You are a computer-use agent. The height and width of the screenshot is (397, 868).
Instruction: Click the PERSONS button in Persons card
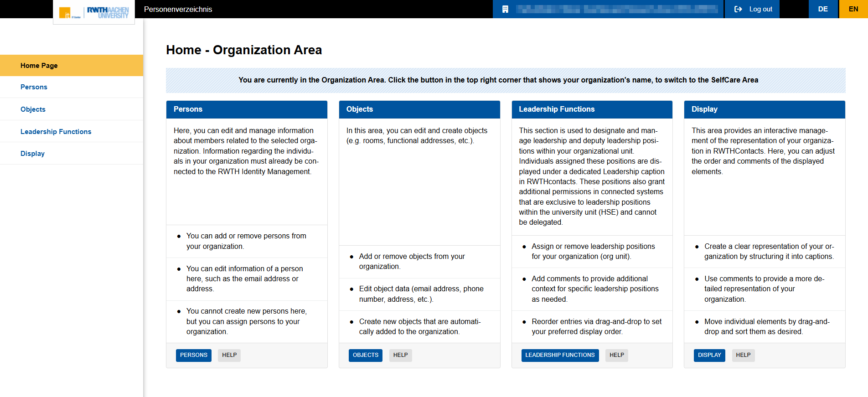pos(194,355)
